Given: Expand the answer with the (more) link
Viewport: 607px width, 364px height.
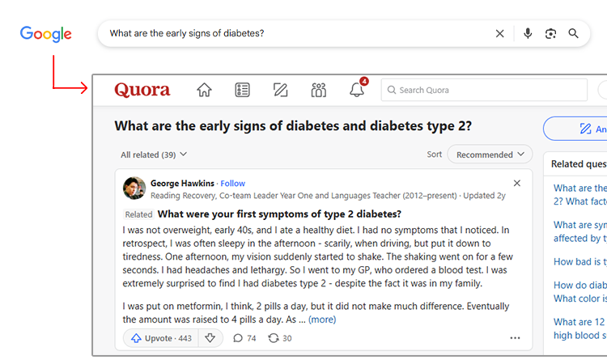Looking at the screenshot, I should pos(322,320).
